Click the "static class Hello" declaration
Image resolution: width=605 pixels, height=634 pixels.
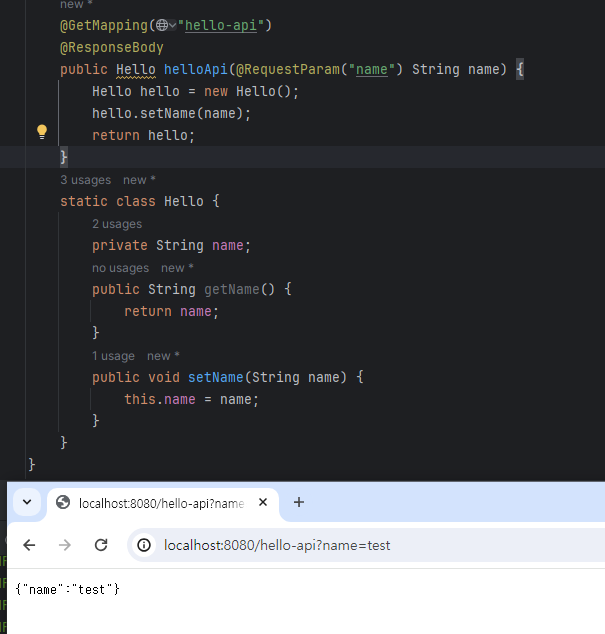pos(132,201)
